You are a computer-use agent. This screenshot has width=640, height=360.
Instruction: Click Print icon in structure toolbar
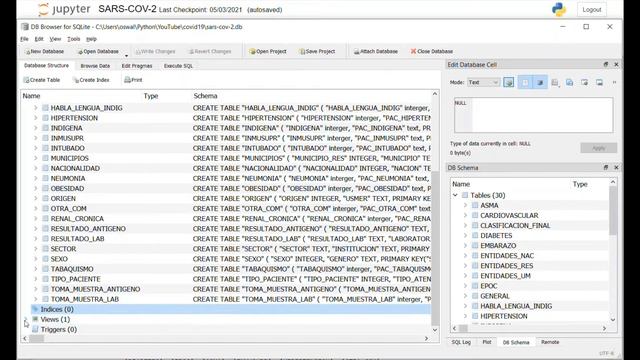pos(127,80)
